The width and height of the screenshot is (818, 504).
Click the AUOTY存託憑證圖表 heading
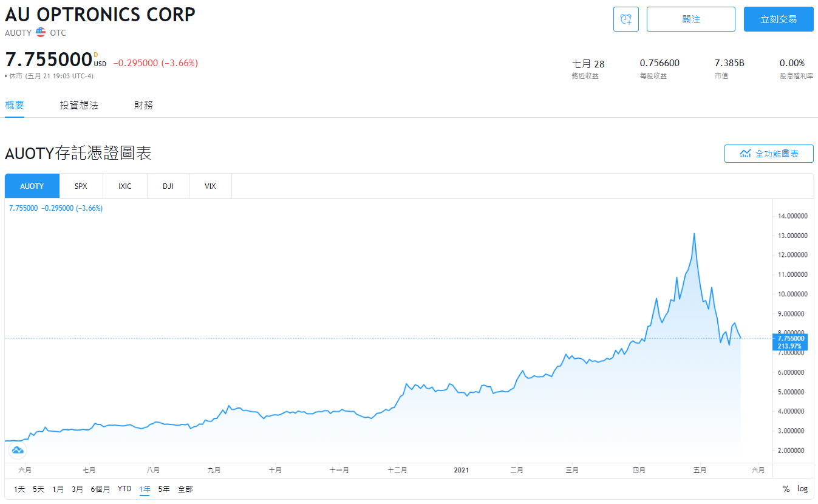78,154
